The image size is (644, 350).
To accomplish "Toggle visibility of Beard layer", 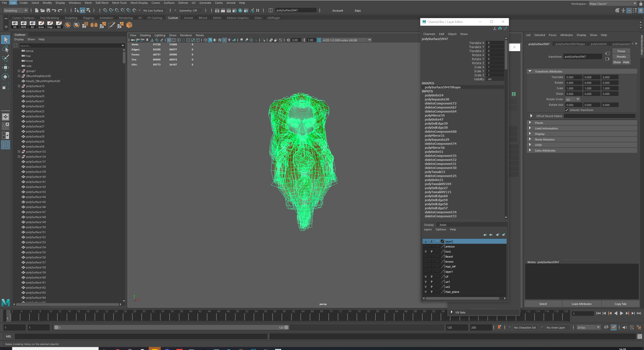I will (x=426, y=257).
